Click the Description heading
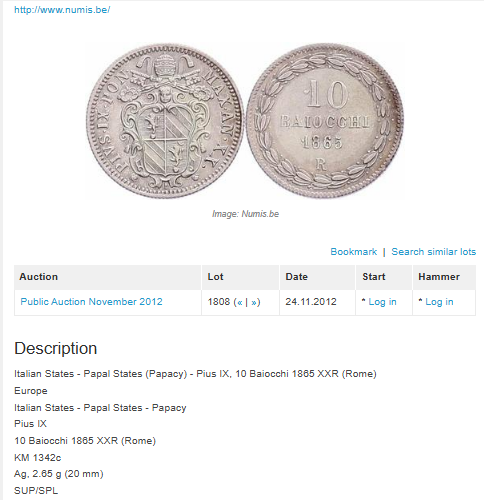The height and width of the screenshot is (500, 484). click(x=56, y=348)
